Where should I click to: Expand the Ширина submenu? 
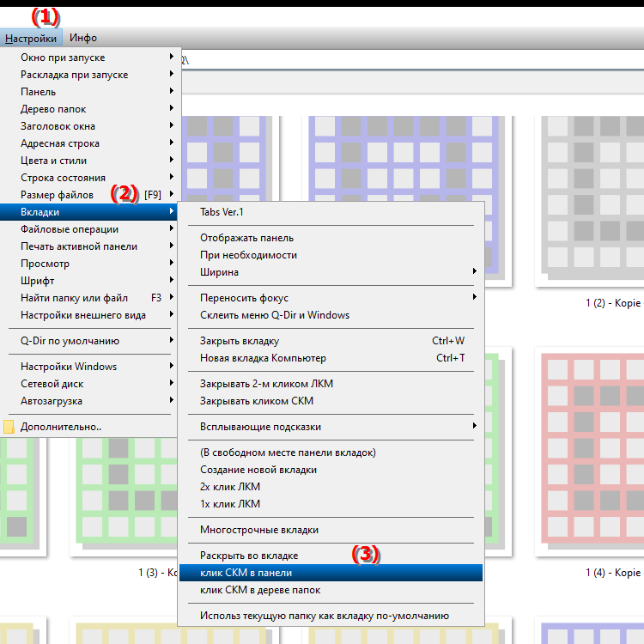click(x=331, y=272)
